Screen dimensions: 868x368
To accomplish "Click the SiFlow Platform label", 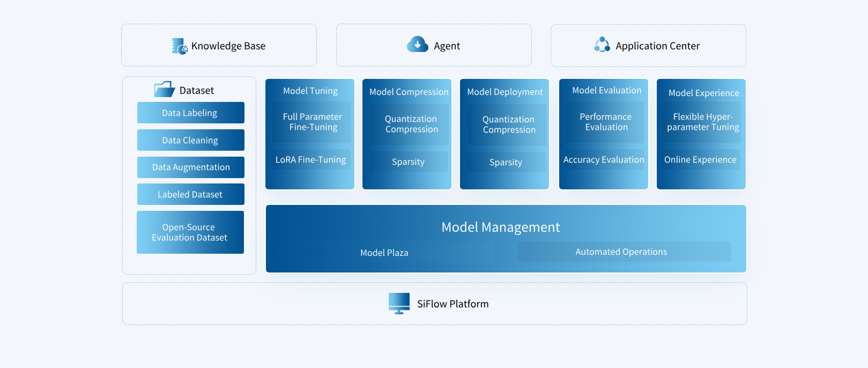I will [453, 304].
